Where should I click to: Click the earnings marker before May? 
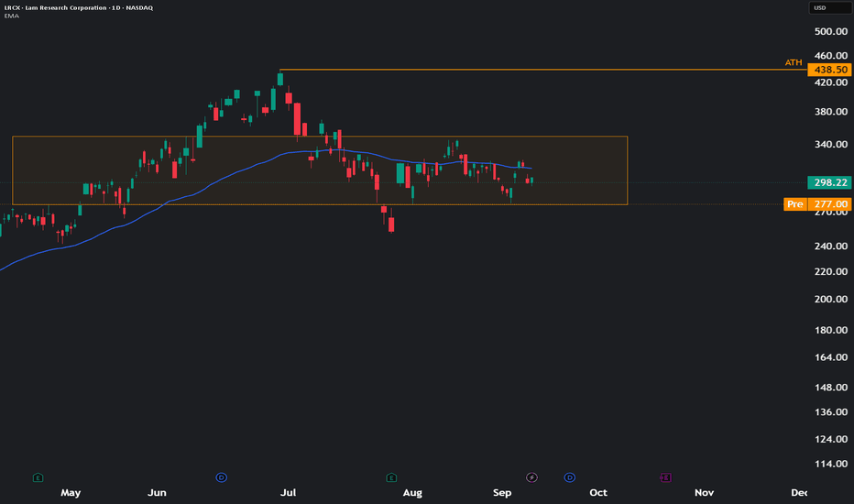point(38,477)
